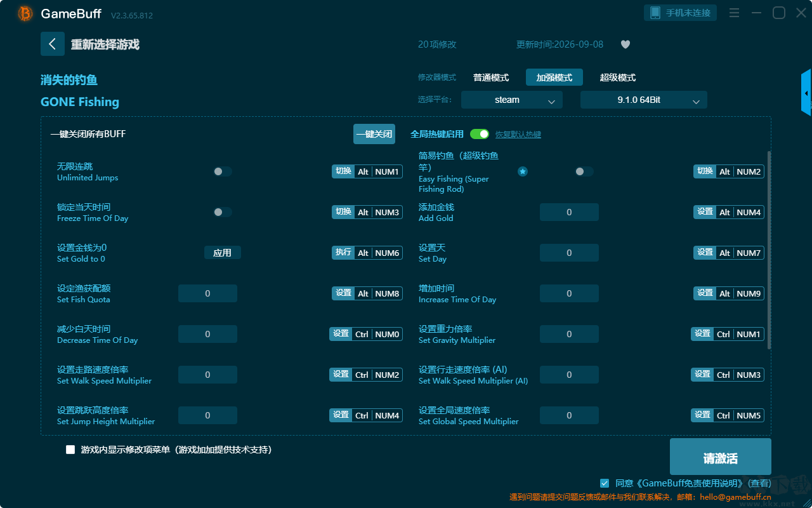The height and width of the screenshot is (508, 812).
Task: Click the back arrow to reselect game
Action: [x=53, y=44]
